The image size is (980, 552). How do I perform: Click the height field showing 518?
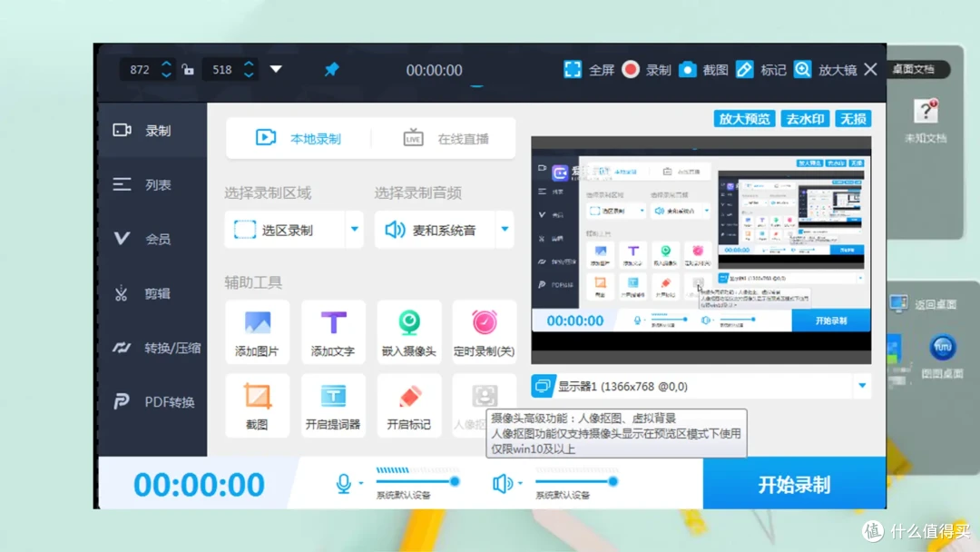click(222, 69)
